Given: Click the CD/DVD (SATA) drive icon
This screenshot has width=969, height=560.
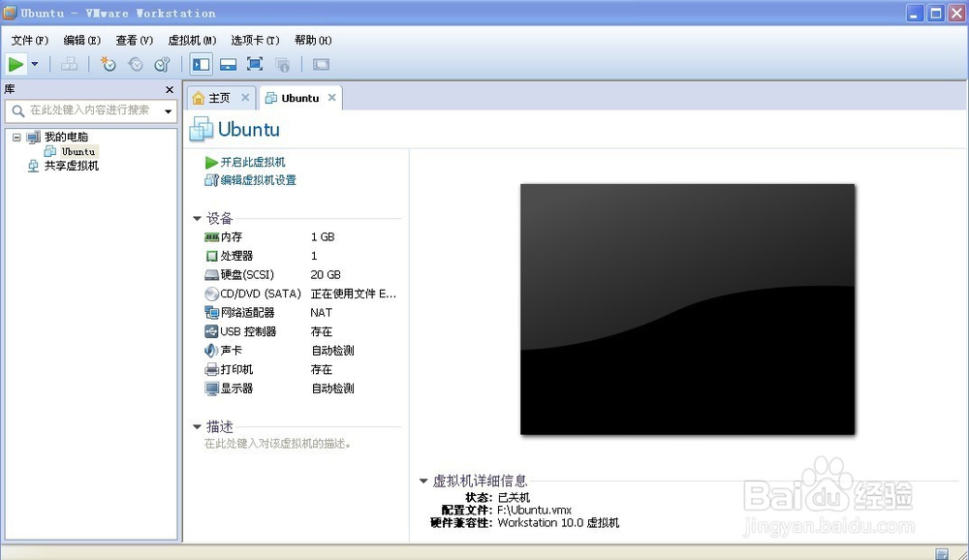Looking at the screenshot, I should click(x=211, y=294).
